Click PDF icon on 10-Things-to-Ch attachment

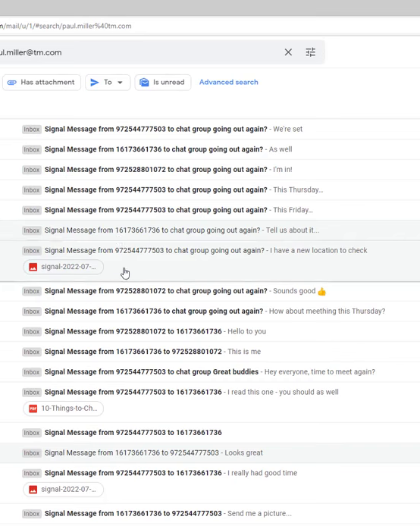(x=33, y=409)
